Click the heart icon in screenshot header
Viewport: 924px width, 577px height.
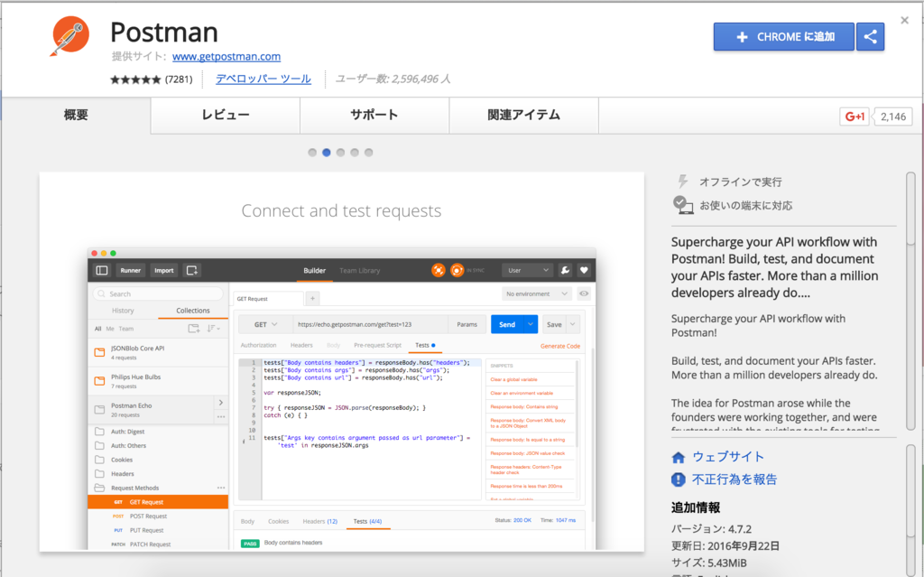point(584,270)
